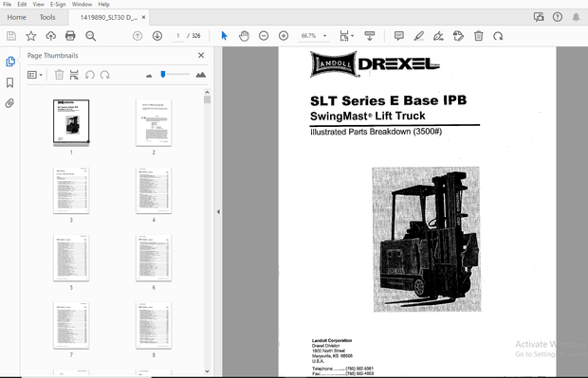Screen dimensions: 588x378
Task: Click the Save file icon
Action: [11, 36]
